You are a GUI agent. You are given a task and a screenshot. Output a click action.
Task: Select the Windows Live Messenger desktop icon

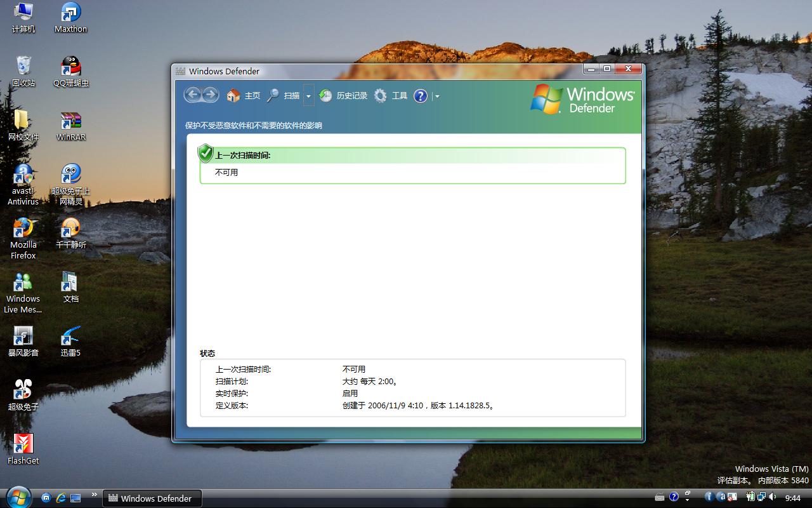click(x=23, y=293)
